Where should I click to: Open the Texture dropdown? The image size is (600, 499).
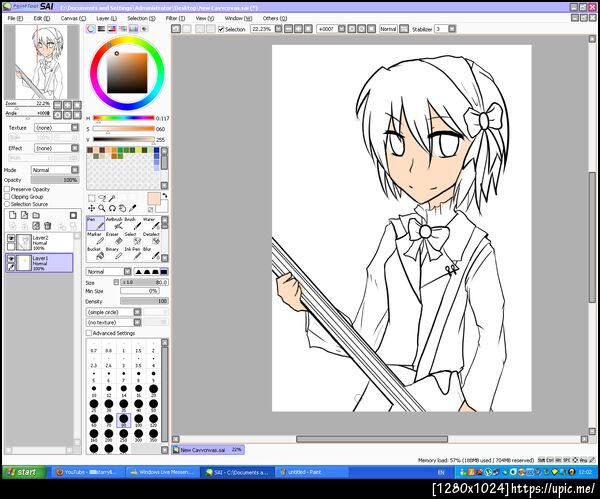[x=57, y=127]
